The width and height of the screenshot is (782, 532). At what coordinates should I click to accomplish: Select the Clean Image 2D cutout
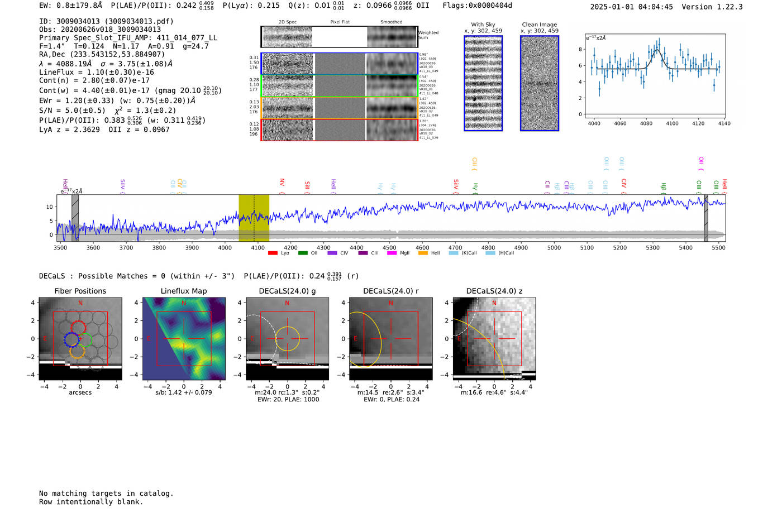(x=540, y=83)
